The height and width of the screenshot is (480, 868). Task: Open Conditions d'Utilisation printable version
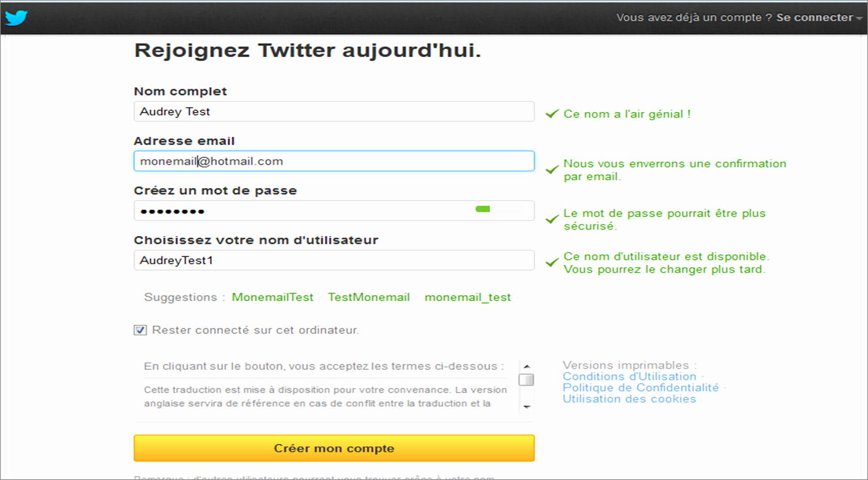pos(630,376)
